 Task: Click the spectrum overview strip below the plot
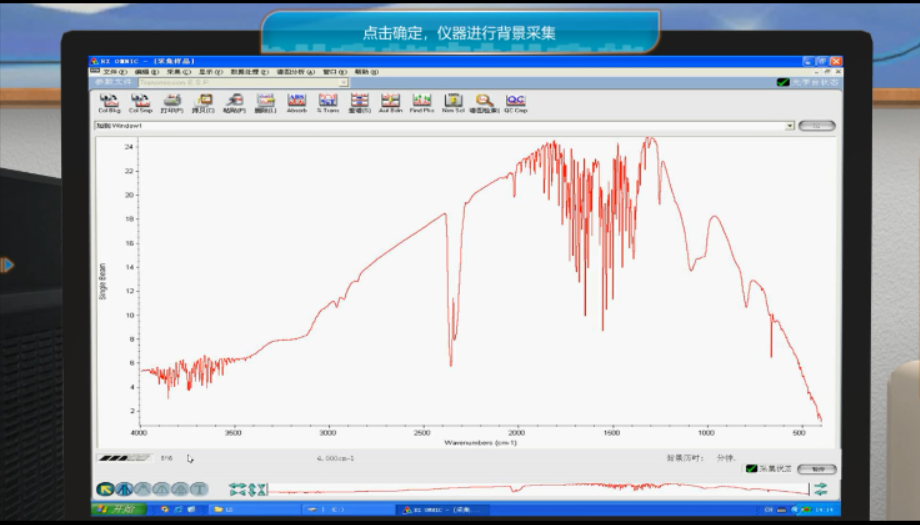[x=540, y=489]
